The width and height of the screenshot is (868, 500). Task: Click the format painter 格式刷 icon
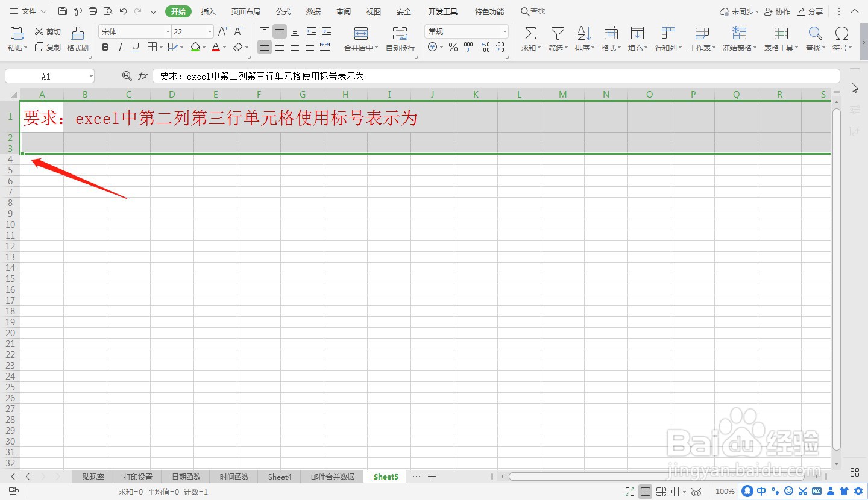click(77, 37)
